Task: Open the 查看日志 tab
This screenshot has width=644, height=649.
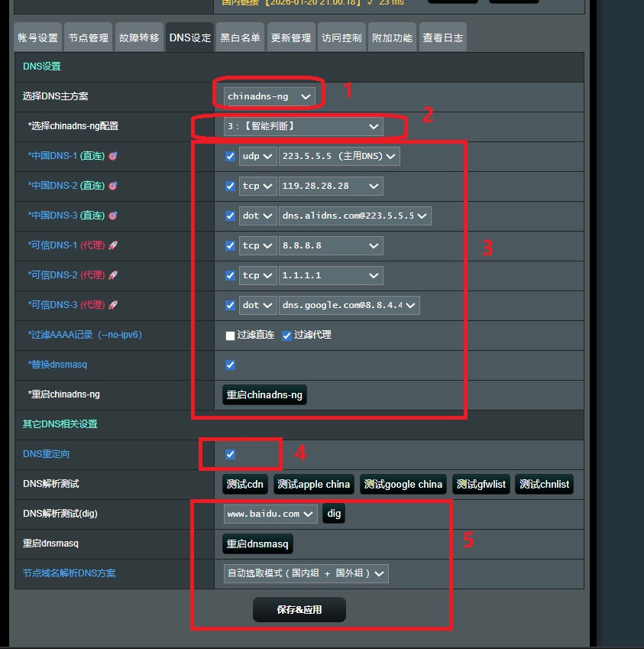Action: [442, 37]
